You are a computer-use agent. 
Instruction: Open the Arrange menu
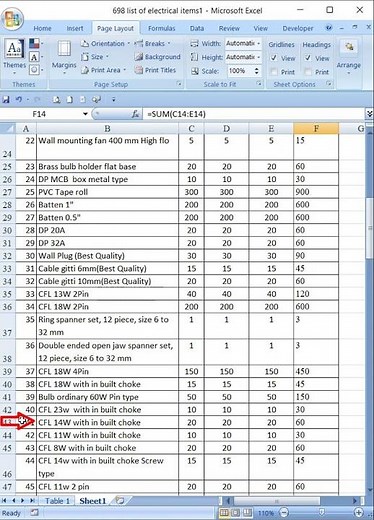(x=349, y=56)
